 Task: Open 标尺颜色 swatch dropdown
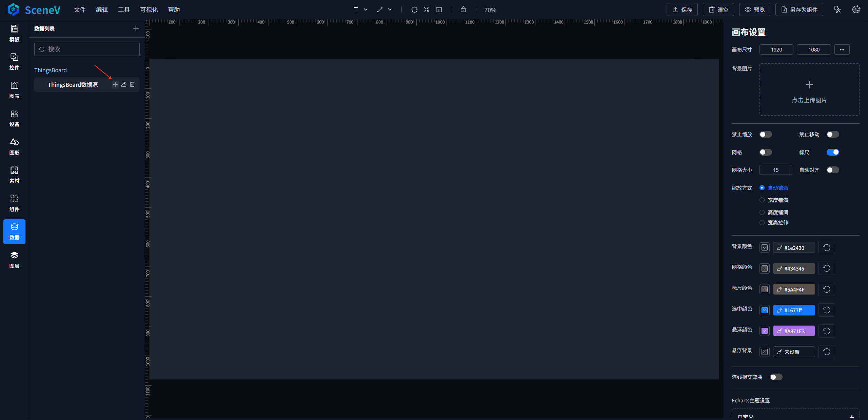tap(765, 289)
